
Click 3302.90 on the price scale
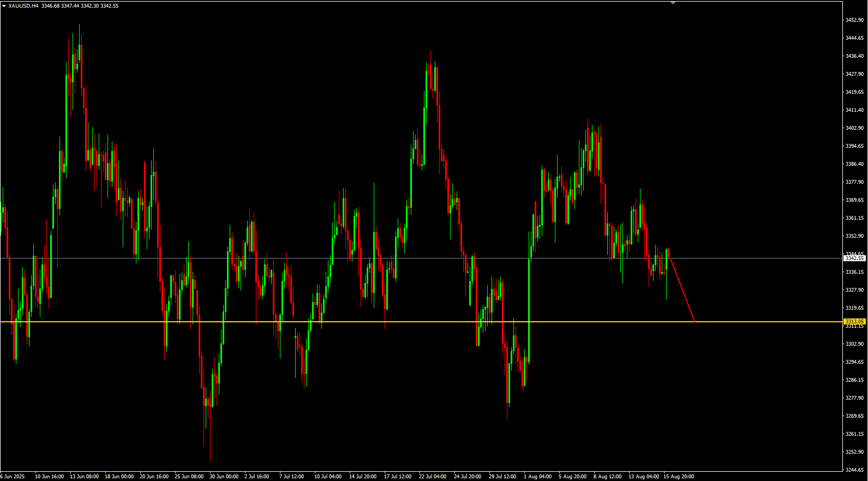(854, 344)
